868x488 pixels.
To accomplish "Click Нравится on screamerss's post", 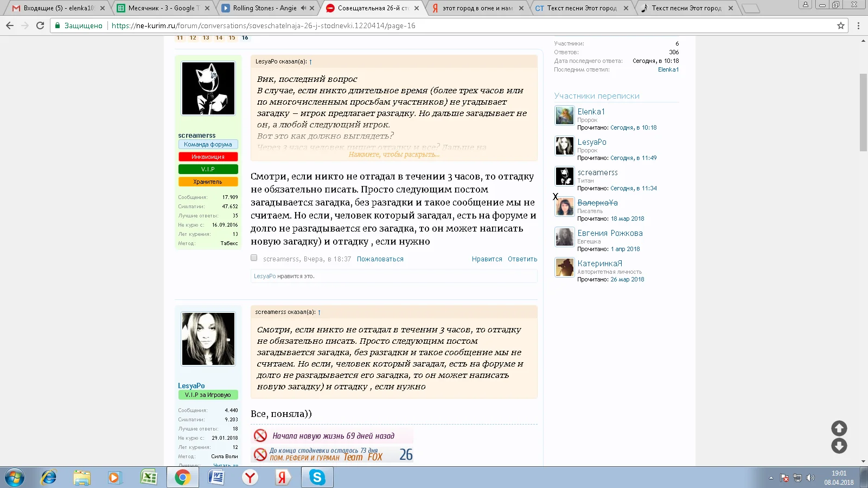I will pos(487,259).
